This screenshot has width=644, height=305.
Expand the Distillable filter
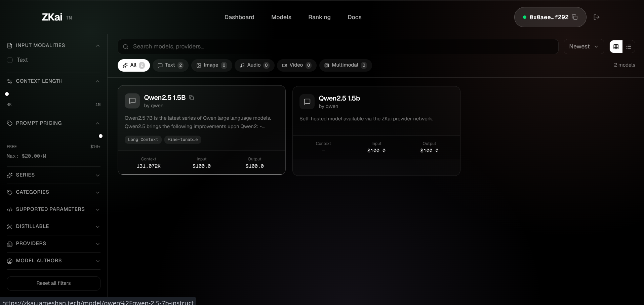98,227
